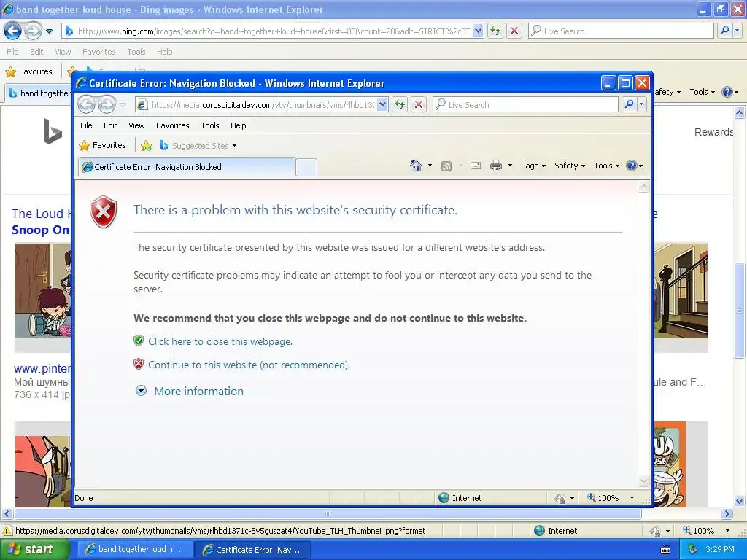This screenshot has height=560, width=747.
Task: Click Back arrow in Certificate Error window
Action: coord(86,104)
